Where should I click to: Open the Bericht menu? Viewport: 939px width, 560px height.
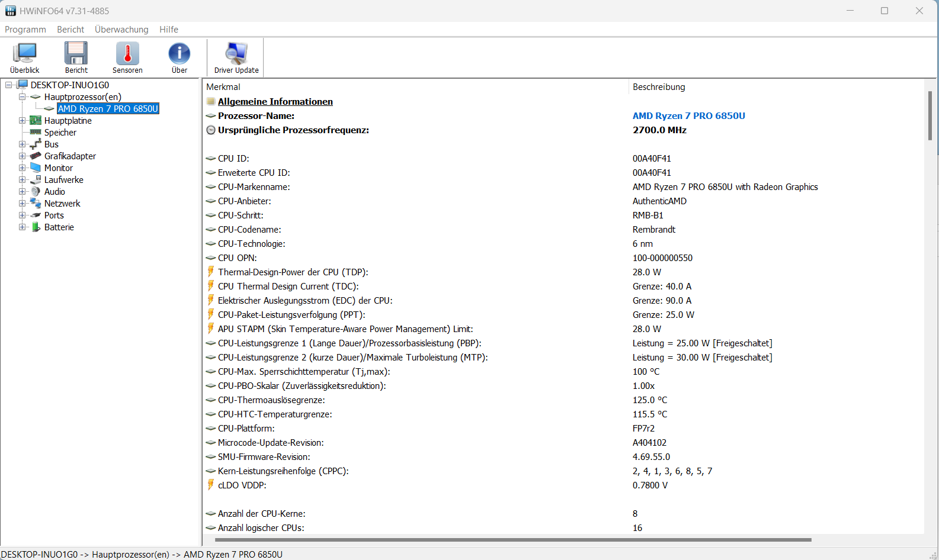click(70, 30)
